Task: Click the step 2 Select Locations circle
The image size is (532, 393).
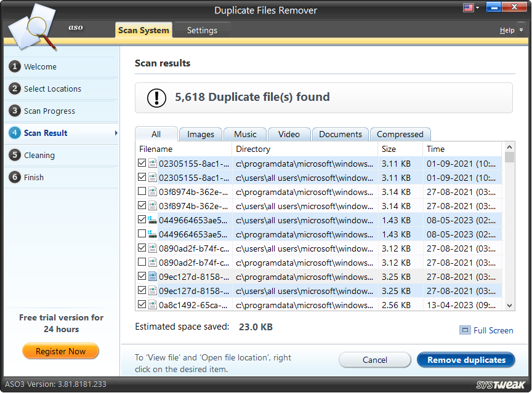Action: tap(14, 89)
